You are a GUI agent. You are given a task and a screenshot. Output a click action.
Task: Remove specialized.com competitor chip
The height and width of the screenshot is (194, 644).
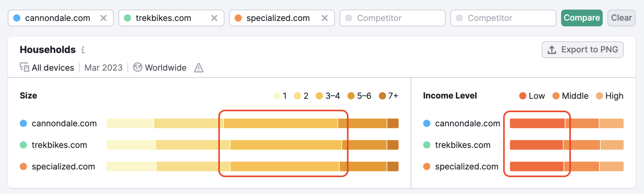[x=325, y=18]
